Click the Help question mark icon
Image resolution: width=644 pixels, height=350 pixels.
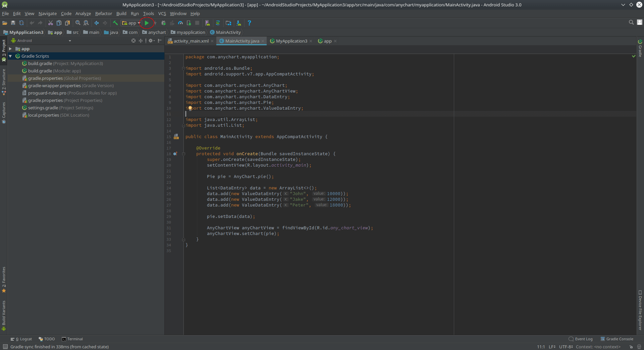(x=249, y=23)
